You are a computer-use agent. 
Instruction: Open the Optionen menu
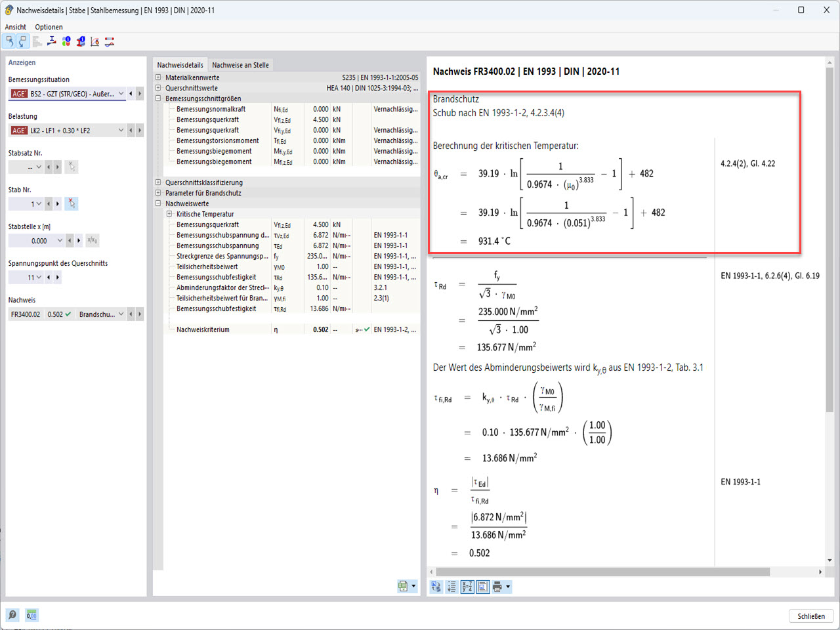point(49,27)
